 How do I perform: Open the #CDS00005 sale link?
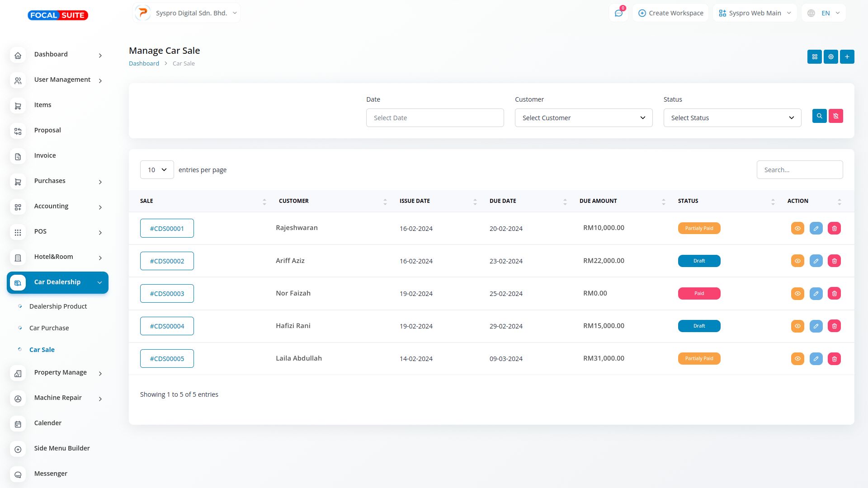(167, 359)
